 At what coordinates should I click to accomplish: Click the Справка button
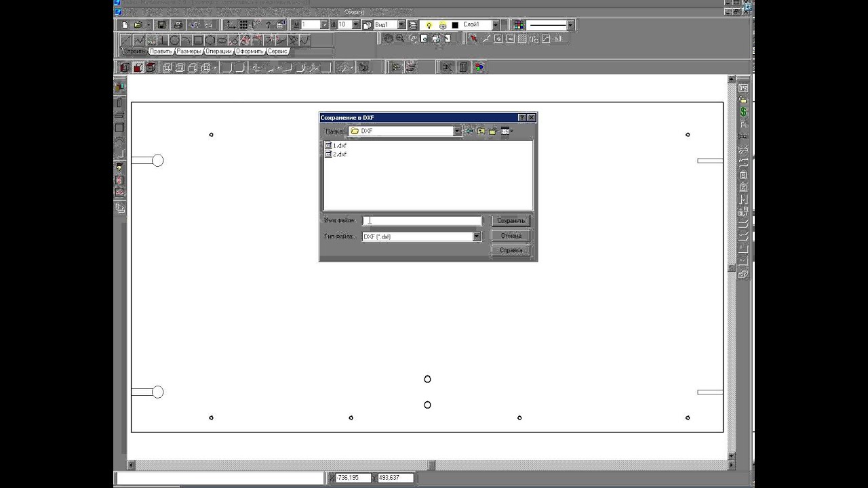(511, 250)
